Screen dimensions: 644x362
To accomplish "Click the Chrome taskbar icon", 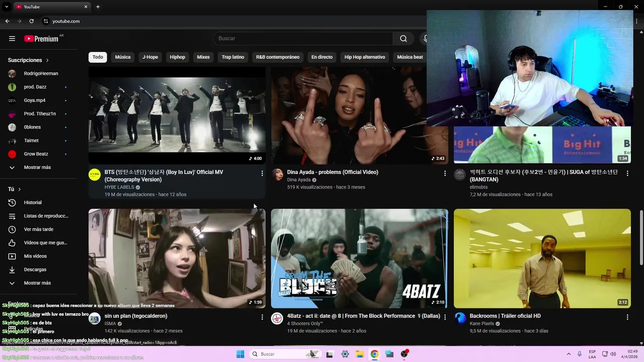I will tap(374, 354).
